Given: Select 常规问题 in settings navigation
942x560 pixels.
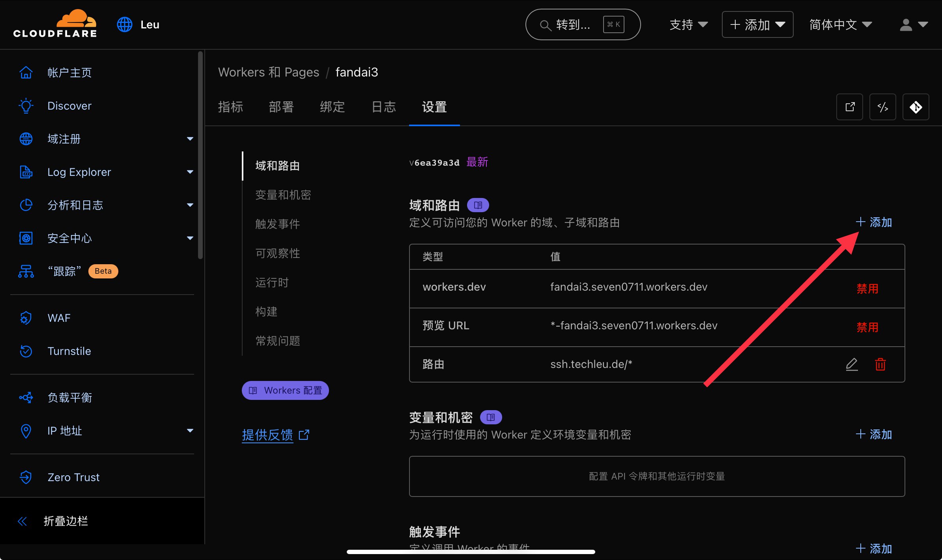Looking at the screenshot, I should (278, 341).
